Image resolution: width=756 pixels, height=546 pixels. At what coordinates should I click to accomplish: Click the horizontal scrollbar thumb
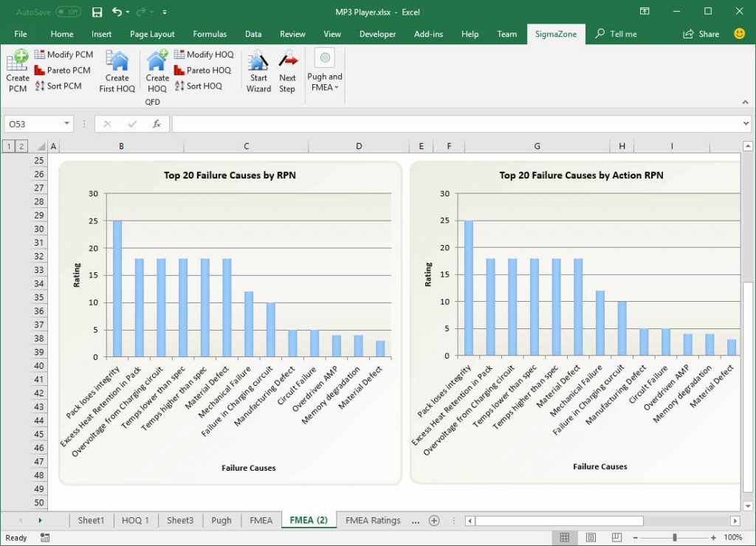(560, 520)
